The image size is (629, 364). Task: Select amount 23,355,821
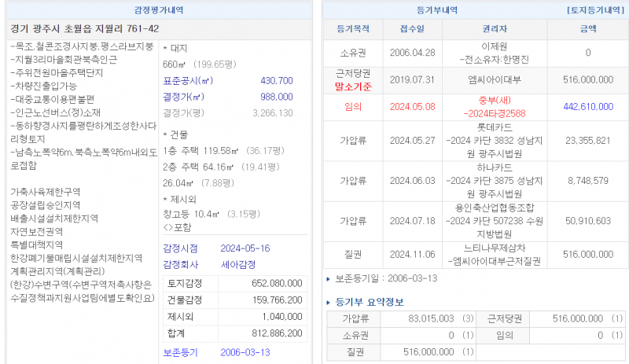(588, 141)
